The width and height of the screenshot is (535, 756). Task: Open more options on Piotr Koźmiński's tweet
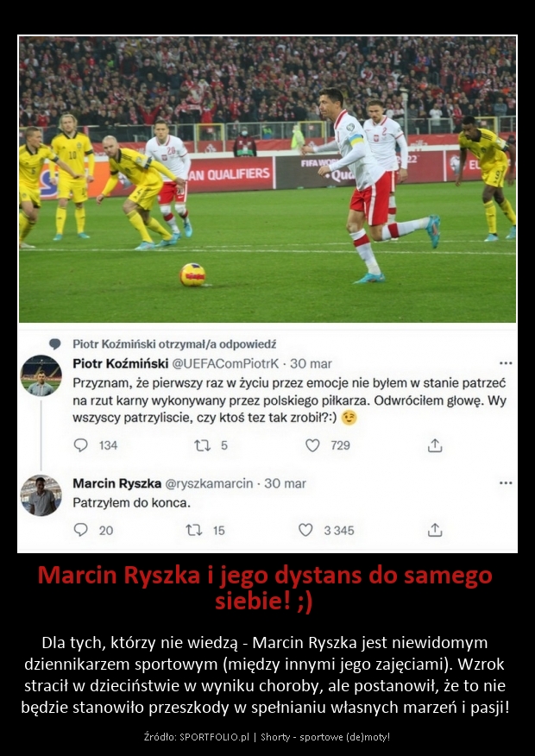pyautogui.click(x=506, y=363)
